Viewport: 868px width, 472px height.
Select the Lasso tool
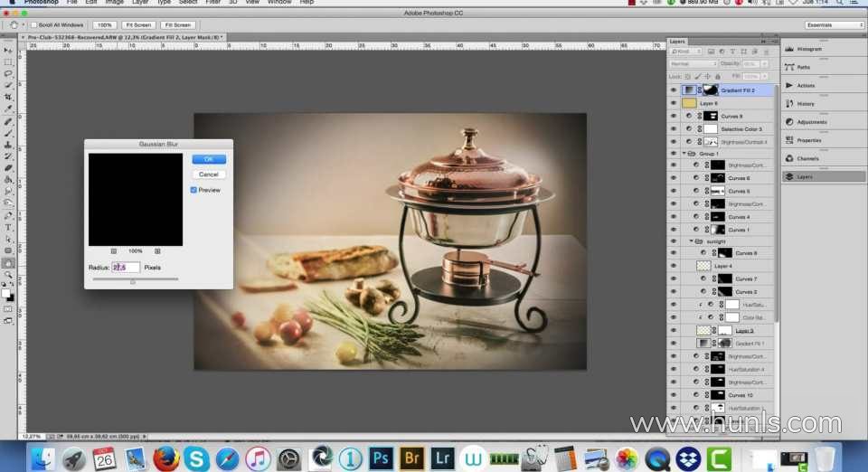click(8, 73)
